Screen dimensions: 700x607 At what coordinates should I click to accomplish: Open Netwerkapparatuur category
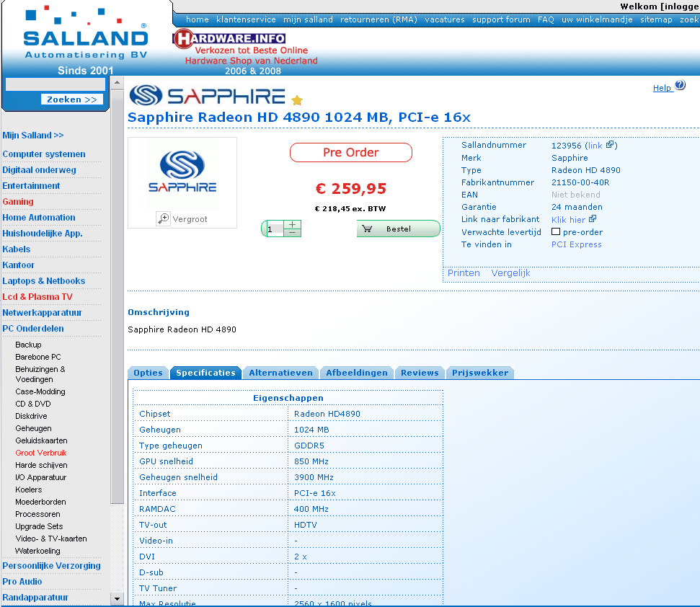point(43,312)
